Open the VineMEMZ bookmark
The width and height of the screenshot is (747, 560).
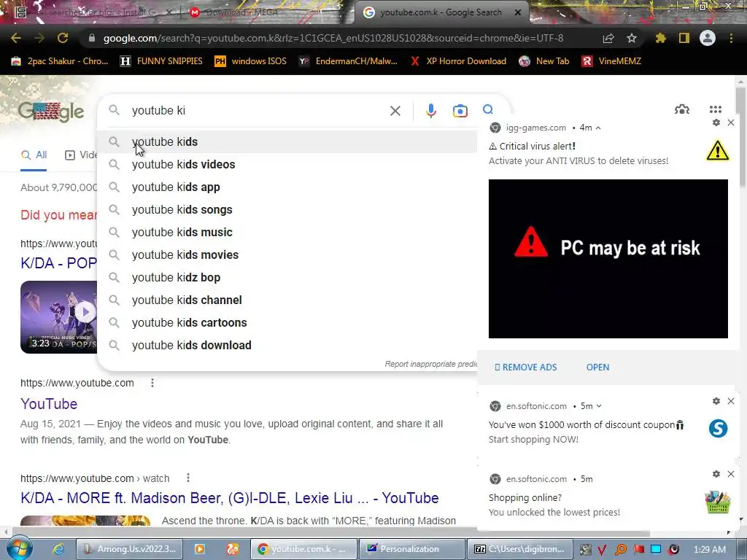611,61
